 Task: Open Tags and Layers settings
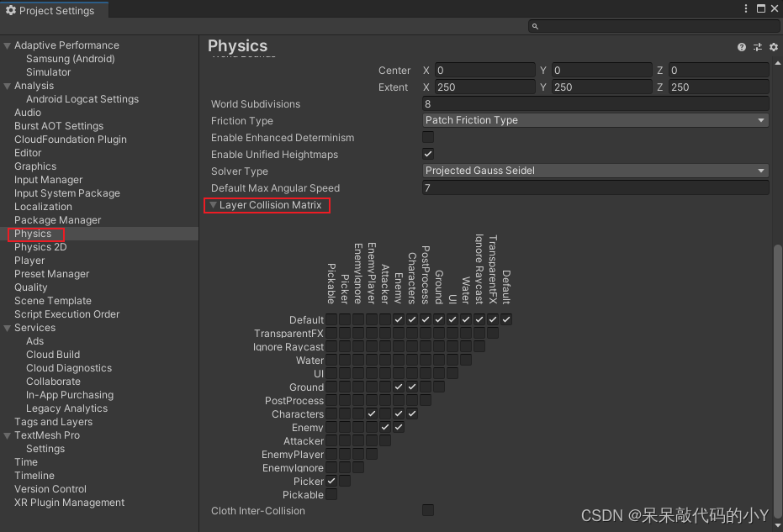pyautogui.click(x=54, y=422)
